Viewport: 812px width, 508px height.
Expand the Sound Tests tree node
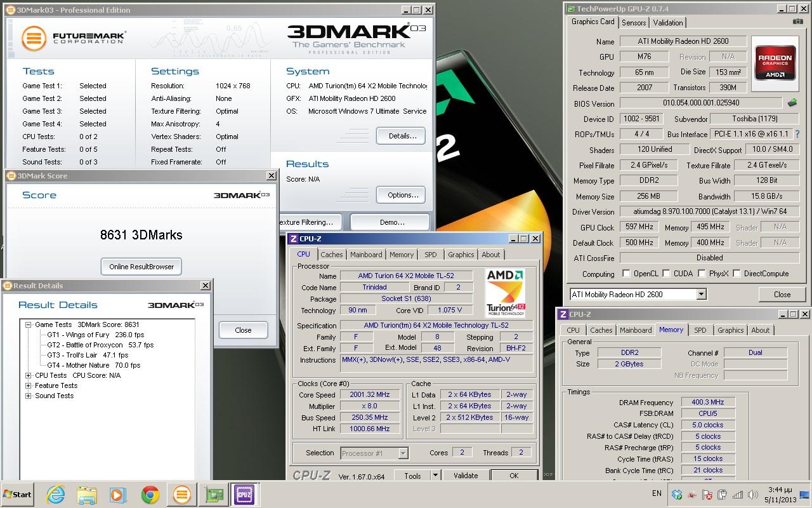(x=29, y=396)
